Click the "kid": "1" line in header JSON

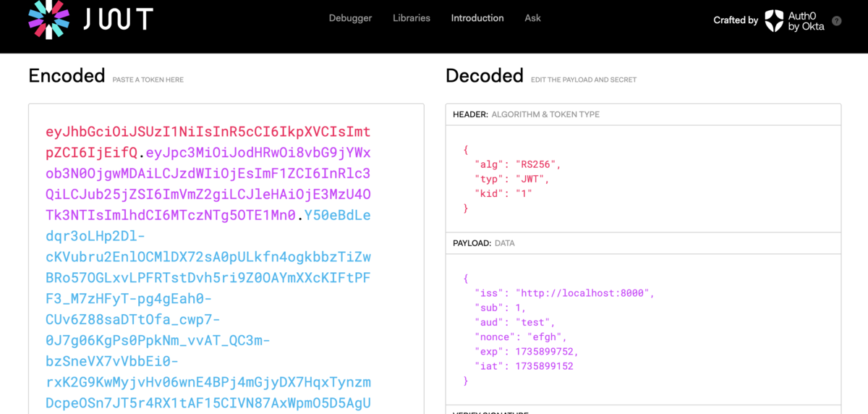[x=503, y=193]
